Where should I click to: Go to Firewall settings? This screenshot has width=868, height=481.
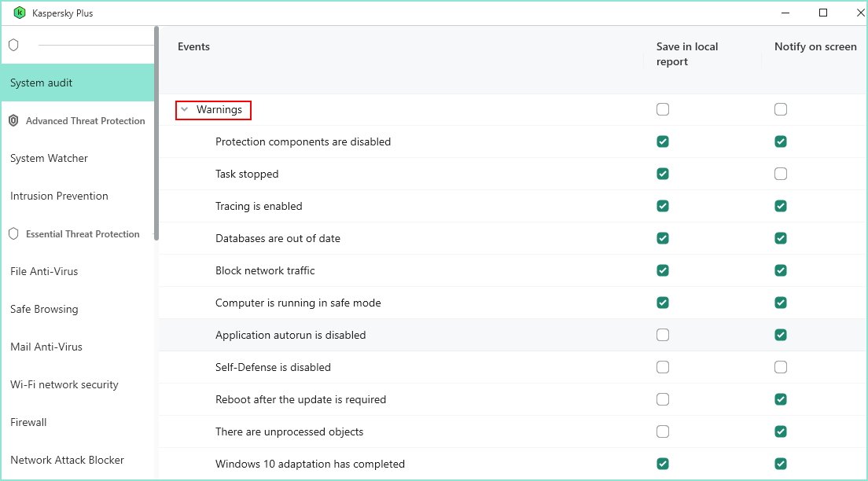tap(28, 423)
